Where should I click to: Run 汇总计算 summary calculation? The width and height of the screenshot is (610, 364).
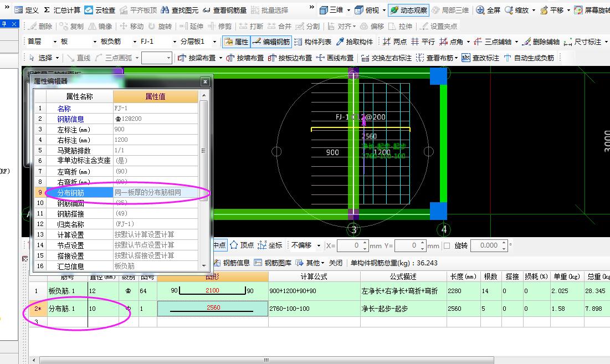[62, 10]
